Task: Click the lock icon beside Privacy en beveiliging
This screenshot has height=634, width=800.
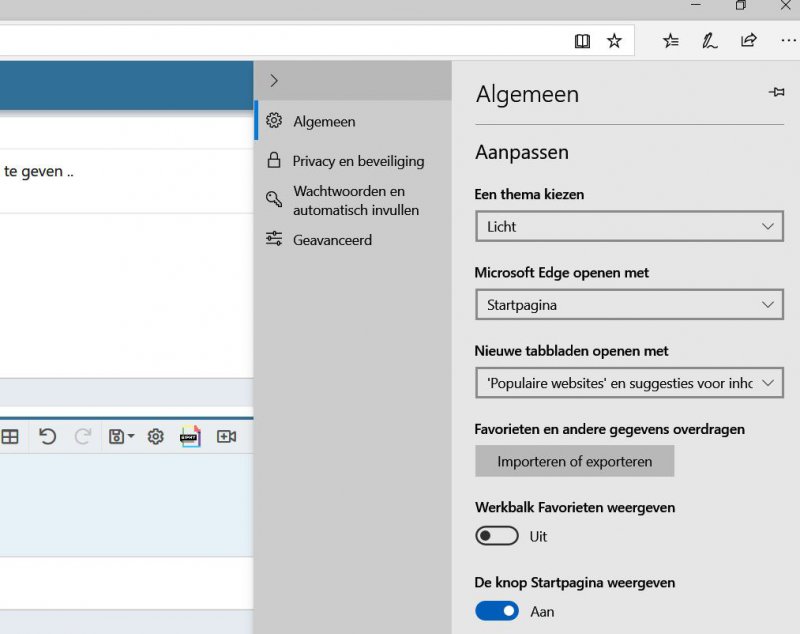Action: coord(274,160)
